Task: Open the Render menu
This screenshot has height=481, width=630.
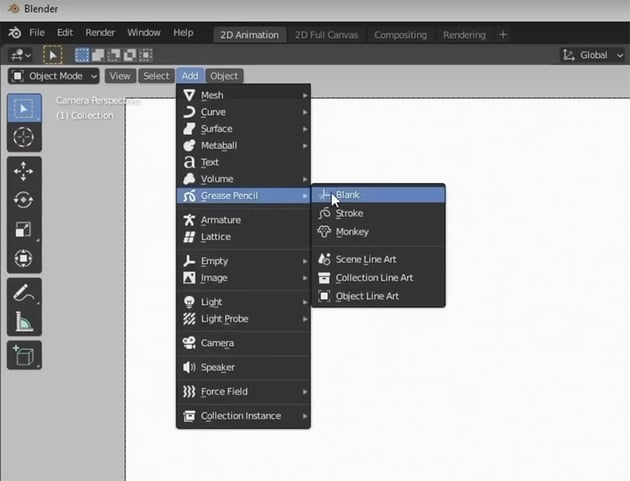Action: pos(100,33)
